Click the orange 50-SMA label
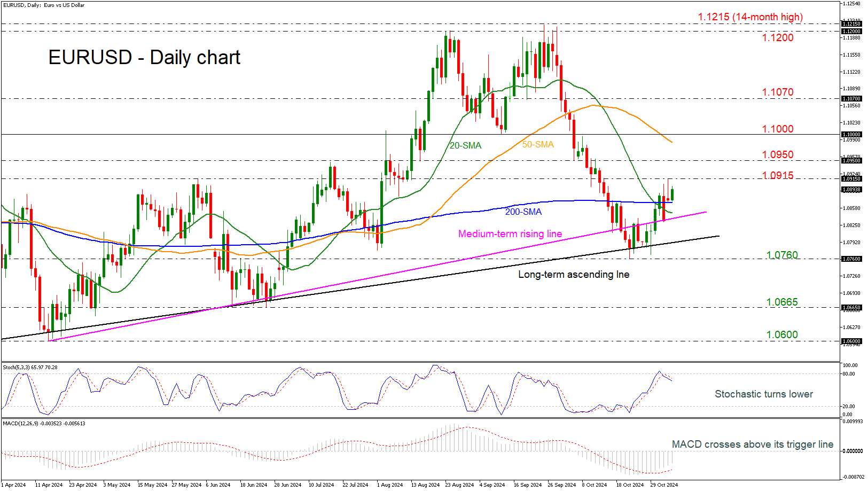Screen dimensions: 868x491 tap(538, 144)
